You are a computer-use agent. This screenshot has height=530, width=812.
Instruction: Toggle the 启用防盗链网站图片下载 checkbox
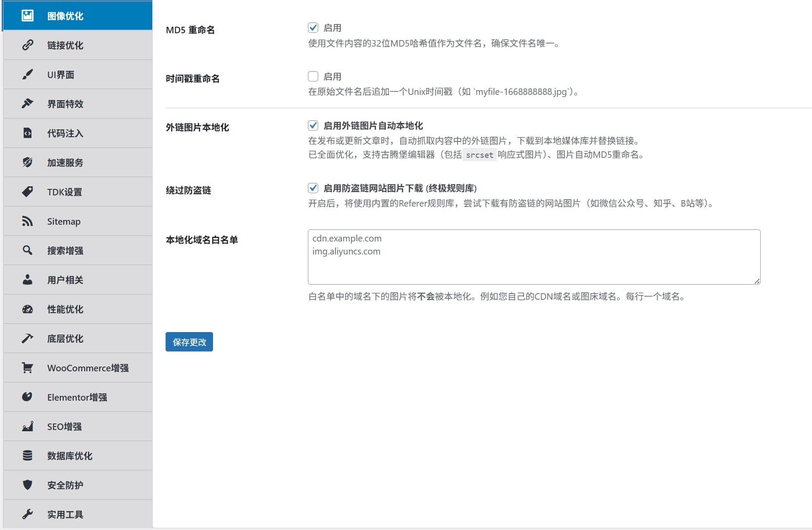313,188
